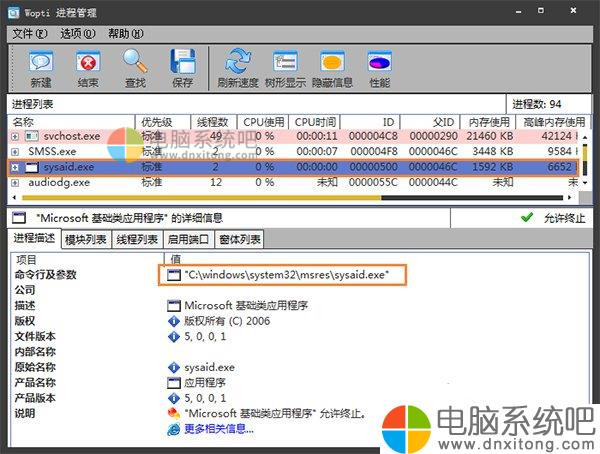
Task: Click the 保存 (save) floppy disk icon
Action: [x=183, y=62]
